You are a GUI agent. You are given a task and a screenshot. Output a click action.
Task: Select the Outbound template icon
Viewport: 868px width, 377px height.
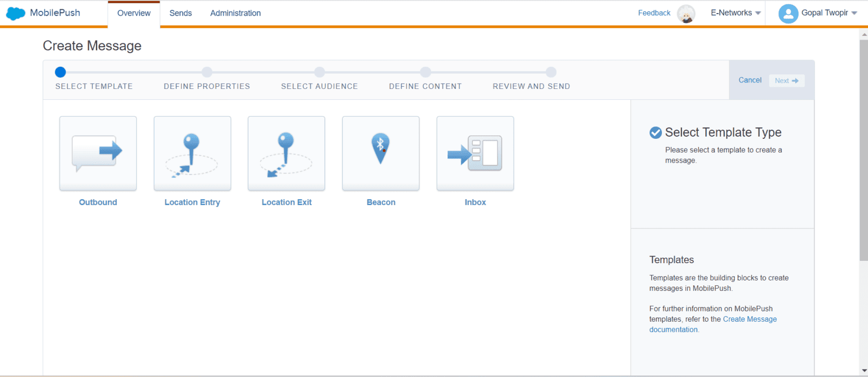[98, 153]
